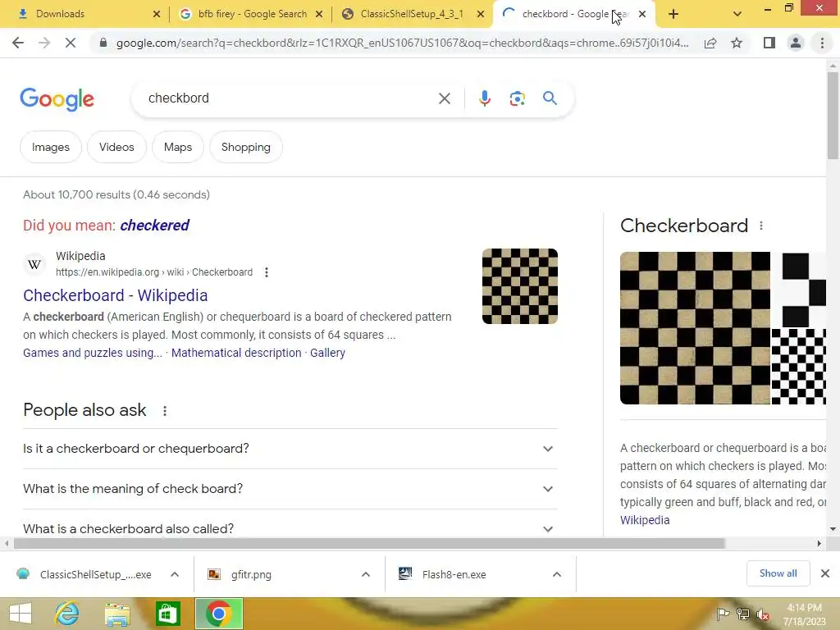The width and height of the screenshot is (840, 630).
Task: Submit search with the magnifier icon
Action: 550,98
